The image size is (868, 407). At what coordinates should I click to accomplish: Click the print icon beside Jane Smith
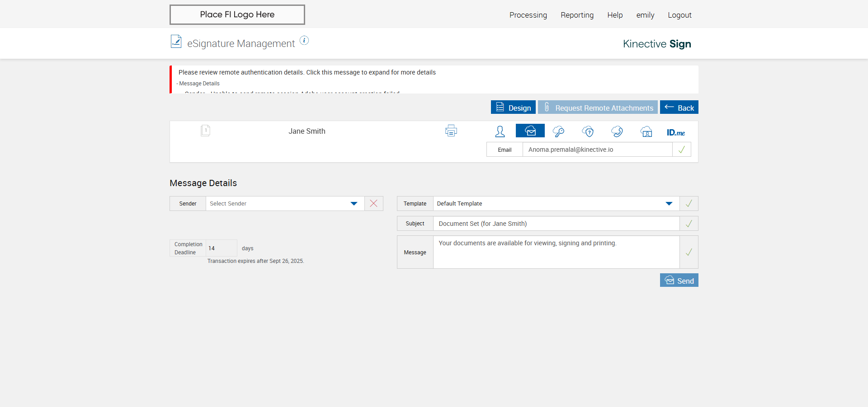pos(451,131)
